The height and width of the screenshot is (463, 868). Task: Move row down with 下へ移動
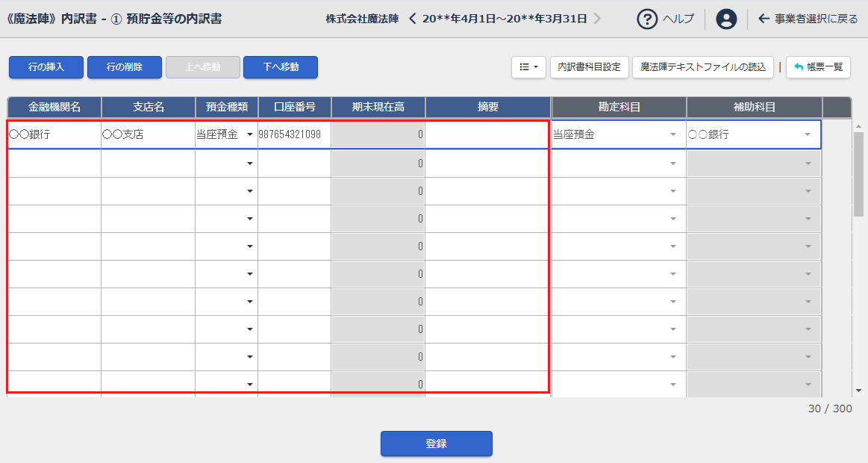tap(281, 67)
